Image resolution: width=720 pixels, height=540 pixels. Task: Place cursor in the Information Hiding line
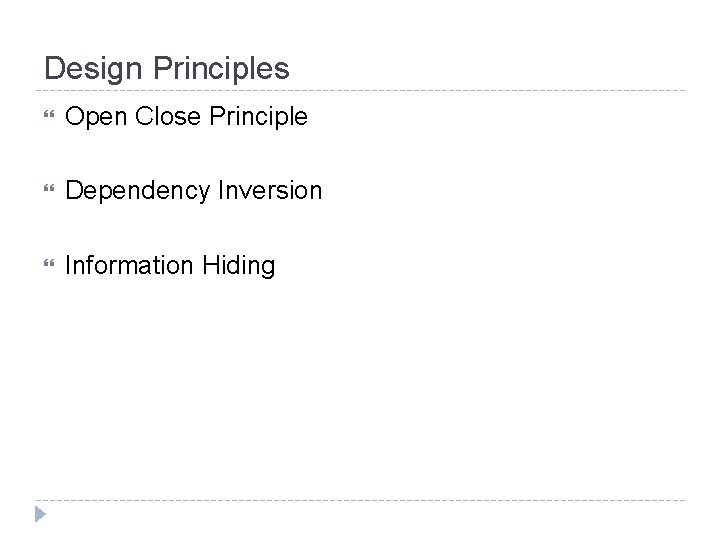170,265
